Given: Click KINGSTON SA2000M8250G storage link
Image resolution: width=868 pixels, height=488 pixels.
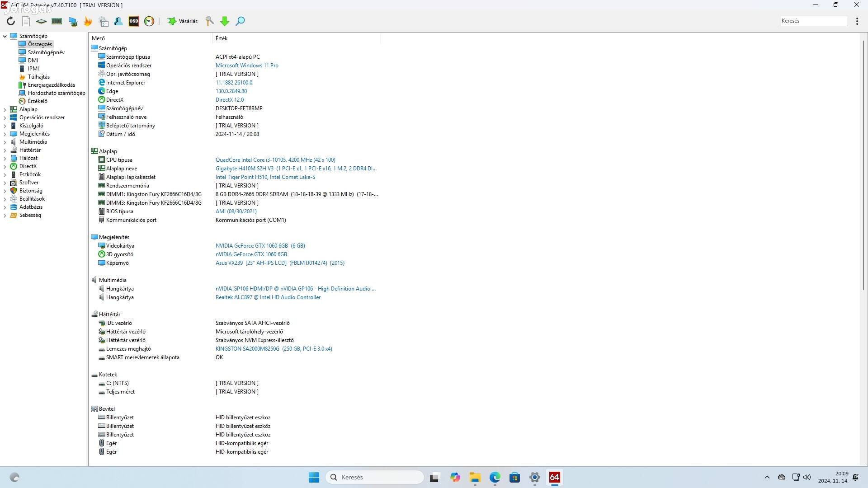Looking at the screenshot, I should [x=274, y=348].
